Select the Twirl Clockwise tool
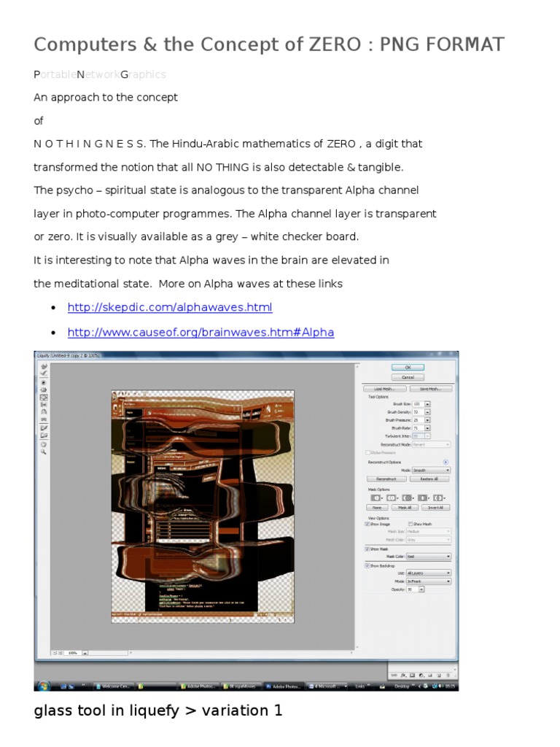The height and width of the screenshot is (747, 560). (43, 382)
